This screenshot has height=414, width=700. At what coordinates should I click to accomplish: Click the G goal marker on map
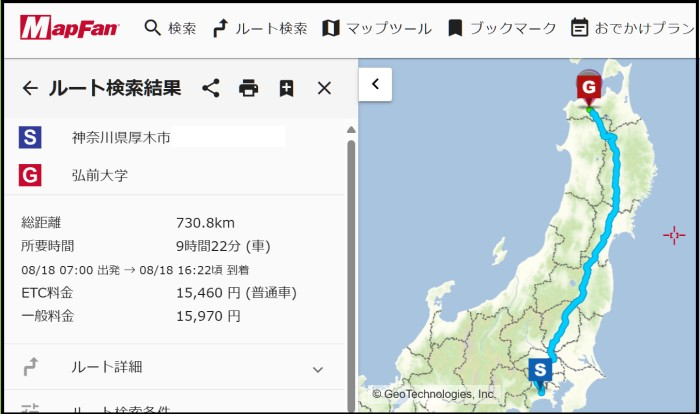(x=589, y=90)
